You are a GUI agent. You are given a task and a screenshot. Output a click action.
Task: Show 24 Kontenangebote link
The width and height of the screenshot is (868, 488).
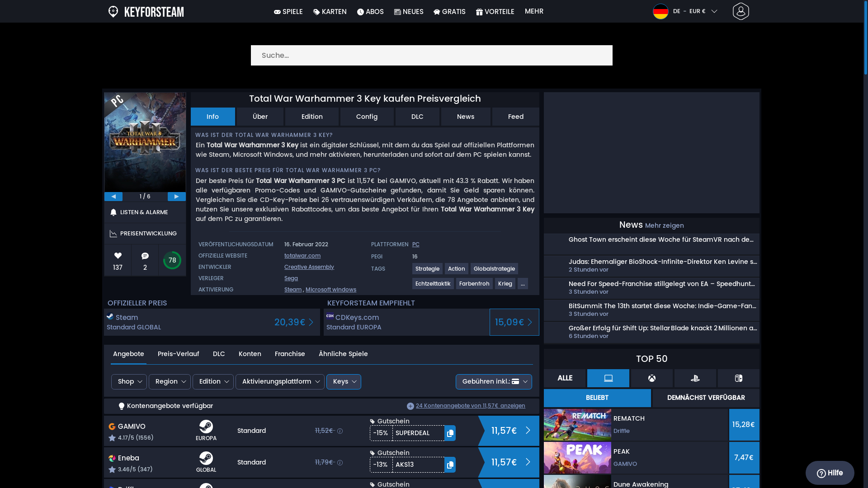(470, 406)
